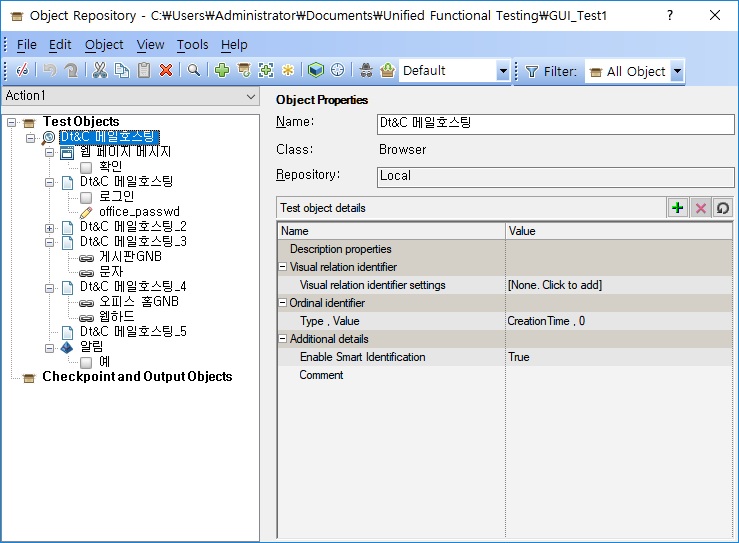Open the View menu

click(150, 45)
